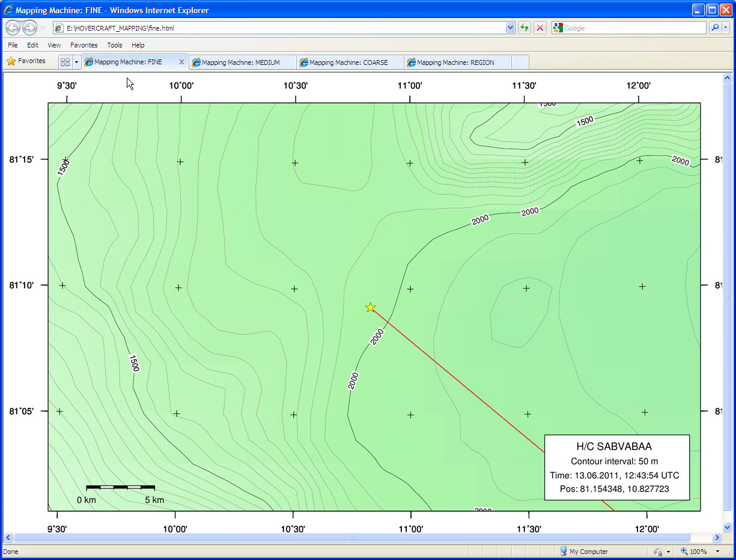Click the horizontal scrollbar right arrow
Viewport: 736px width, 560px height.
point(717,538)
